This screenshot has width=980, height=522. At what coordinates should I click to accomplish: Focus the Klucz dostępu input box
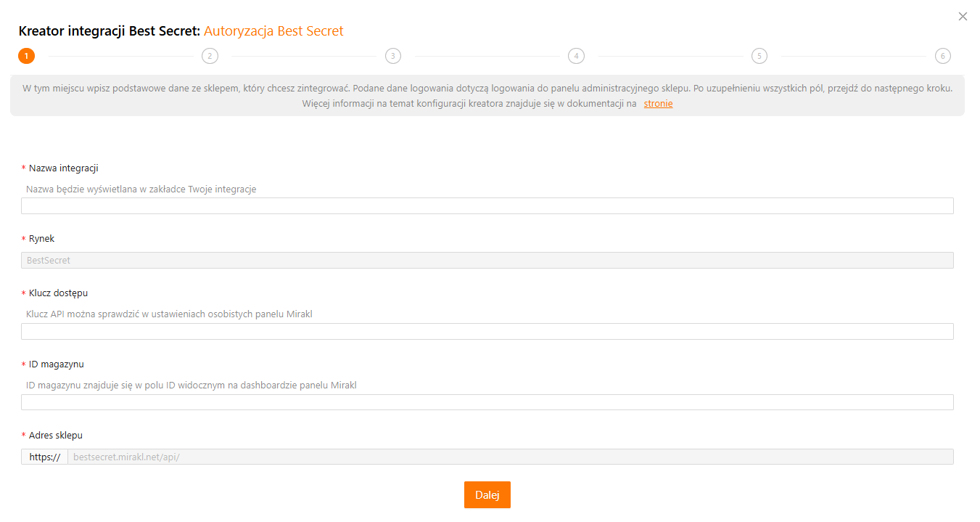(x=487, y=332)
